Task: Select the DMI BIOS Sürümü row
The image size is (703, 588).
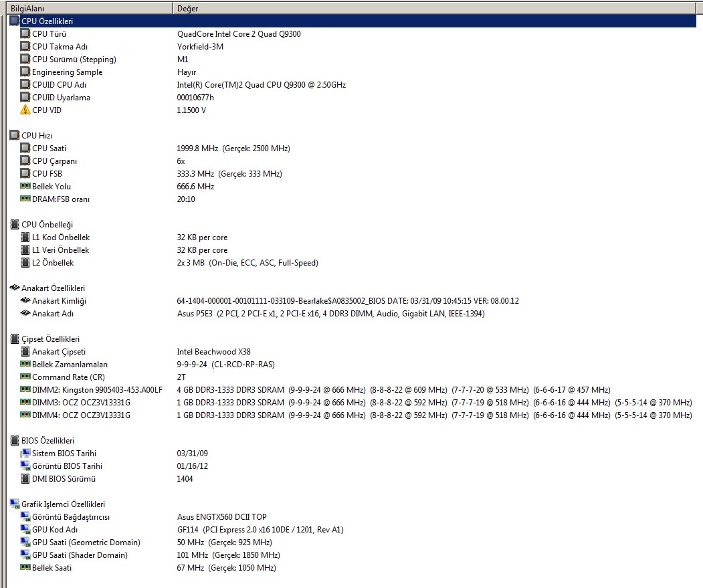Action: click(x=353, y=478)
